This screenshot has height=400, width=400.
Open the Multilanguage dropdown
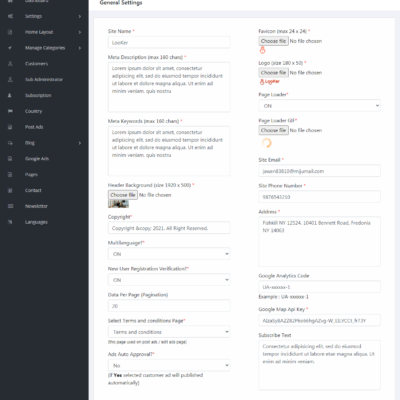169,254
